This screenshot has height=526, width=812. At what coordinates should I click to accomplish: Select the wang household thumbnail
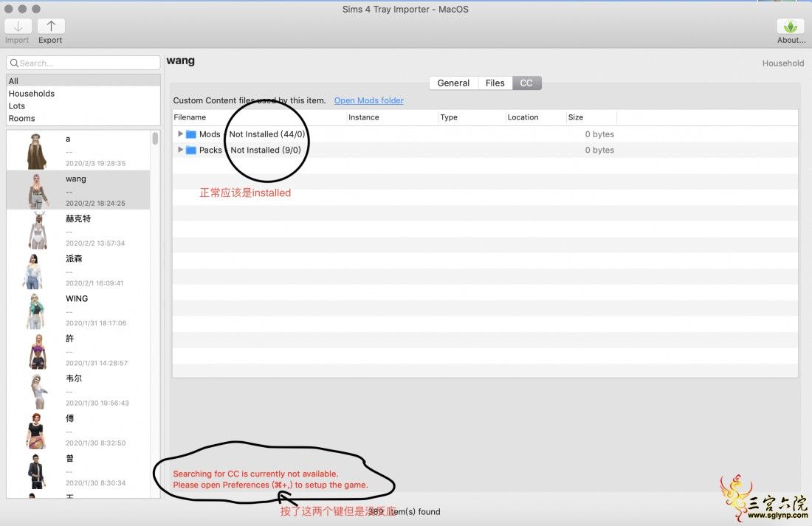[x=38, y=190]
